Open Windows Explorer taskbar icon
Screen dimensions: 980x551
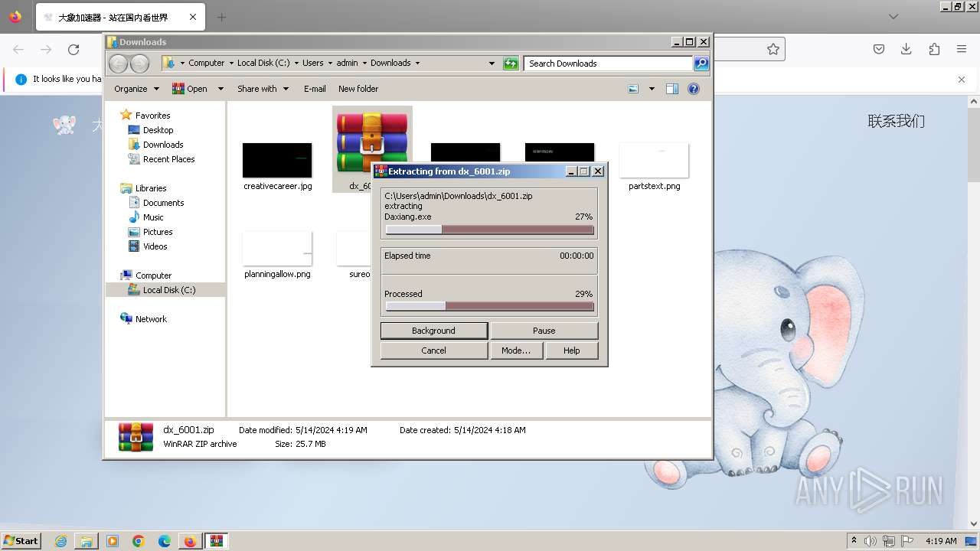coord(87,541)
